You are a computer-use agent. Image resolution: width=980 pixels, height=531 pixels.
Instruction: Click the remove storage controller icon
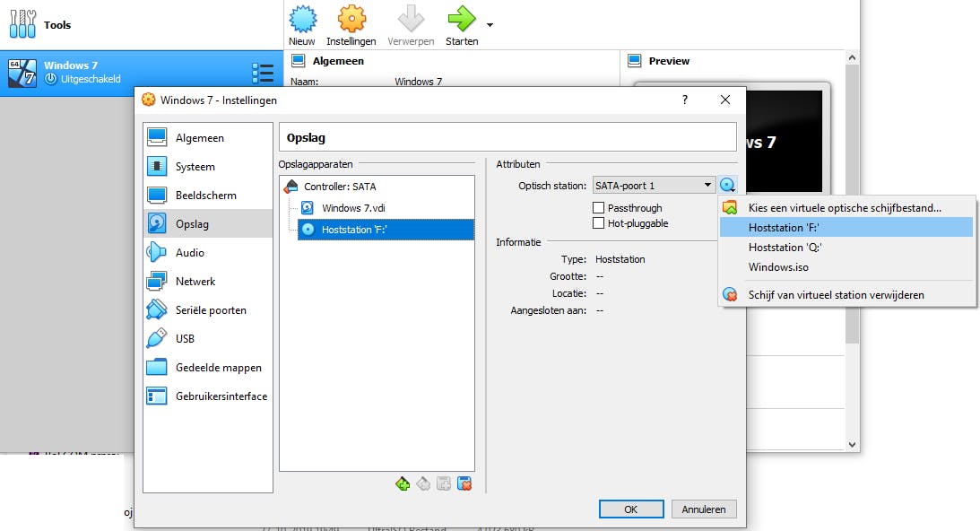(x=423, y=483)
